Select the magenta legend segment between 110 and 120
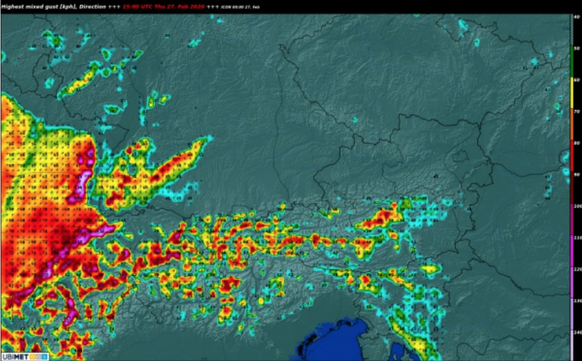 (x=572, y=251)
